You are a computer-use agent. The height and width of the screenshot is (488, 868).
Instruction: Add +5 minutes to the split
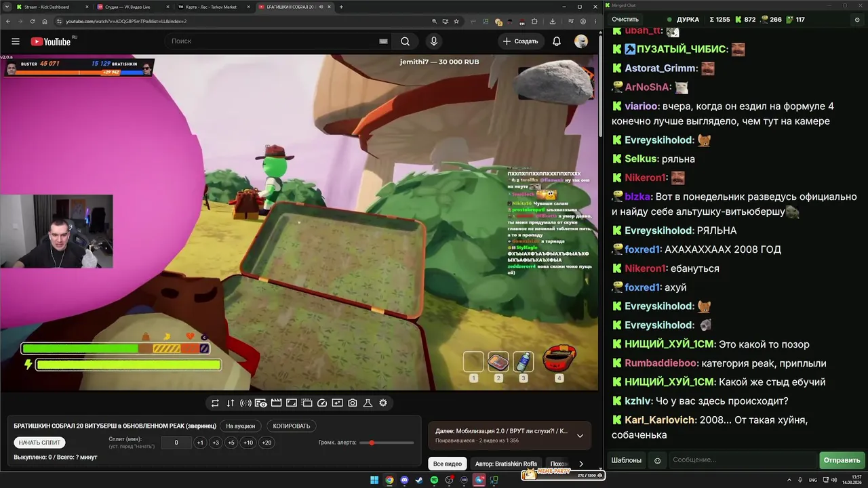click(x=231, y=443)
